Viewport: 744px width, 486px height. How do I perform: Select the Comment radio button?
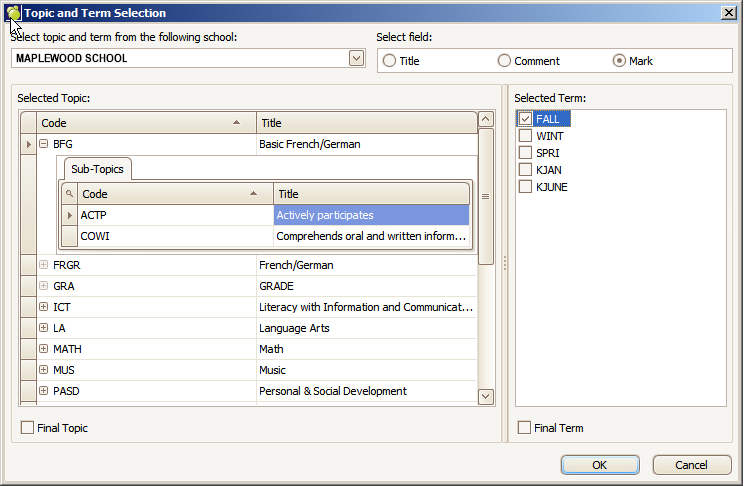pyautogui.click(x=504, y=61)
